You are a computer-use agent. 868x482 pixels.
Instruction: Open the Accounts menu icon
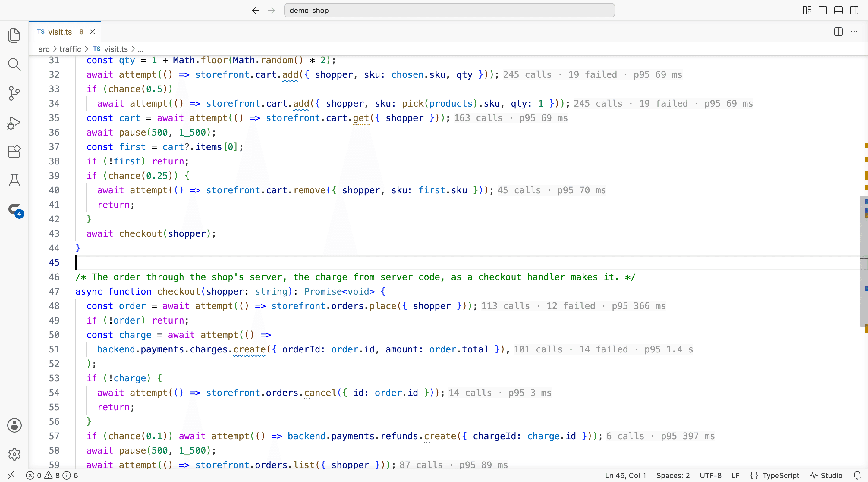pos(14,425)
